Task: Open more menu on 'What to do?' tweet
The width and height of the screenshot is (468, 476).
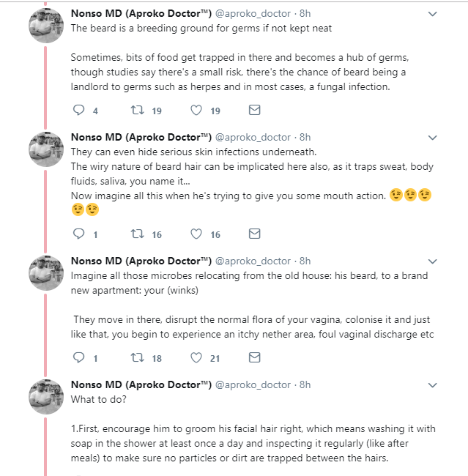Action: (432, 385)
